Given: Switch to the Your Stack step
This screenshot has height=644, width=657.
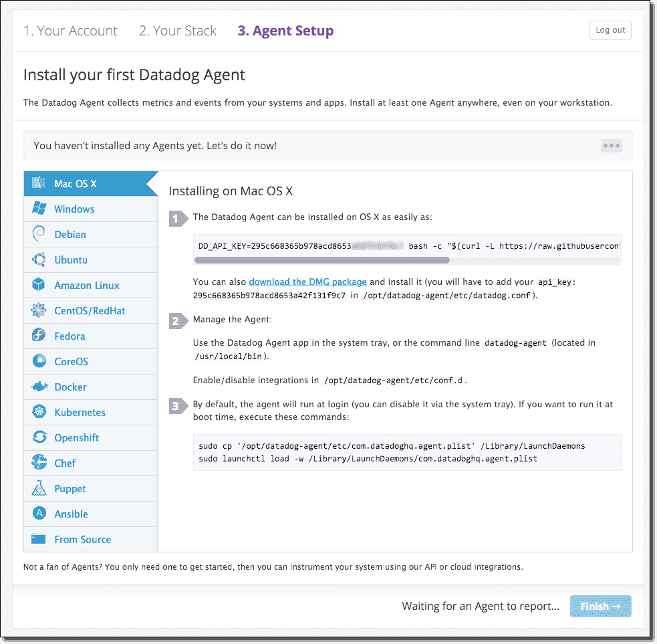Looking at the screenshot, I should click(177, 30).
